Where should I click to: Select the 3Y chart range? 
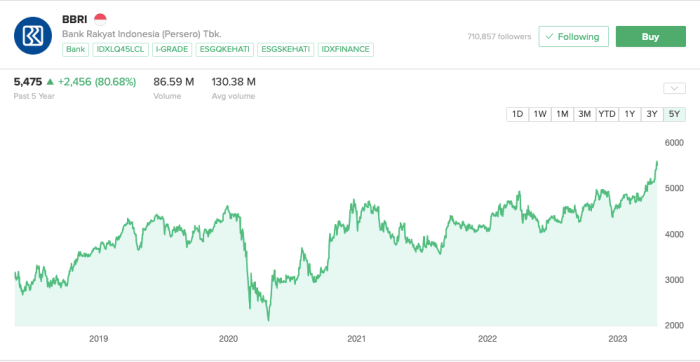tap(652, 114)
